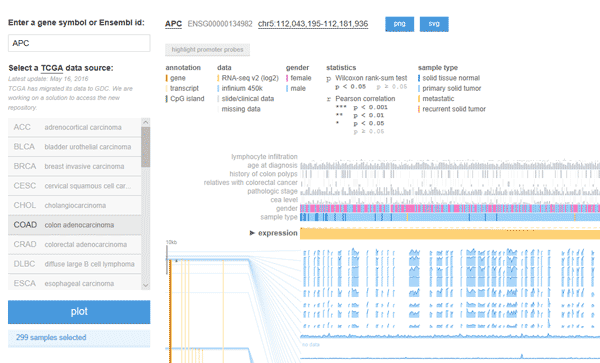Click the dataset list scroll down arrow
This screenshot has height=363, width=600.
coord(145,285)
